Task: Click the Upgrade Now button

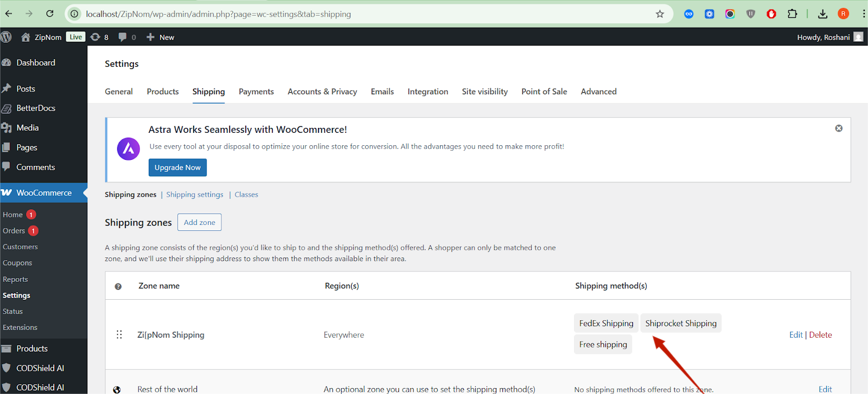Action: tap(177, 167)
